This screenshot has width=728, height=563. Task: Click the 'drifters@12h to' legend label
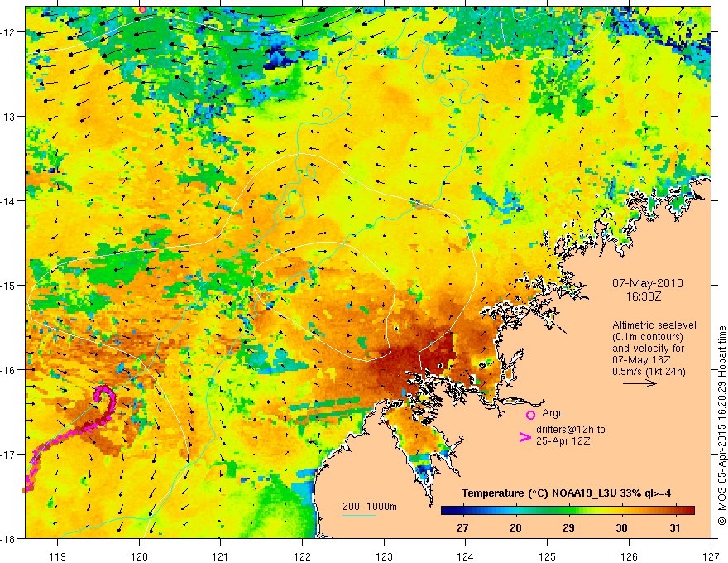click(571, 430)
